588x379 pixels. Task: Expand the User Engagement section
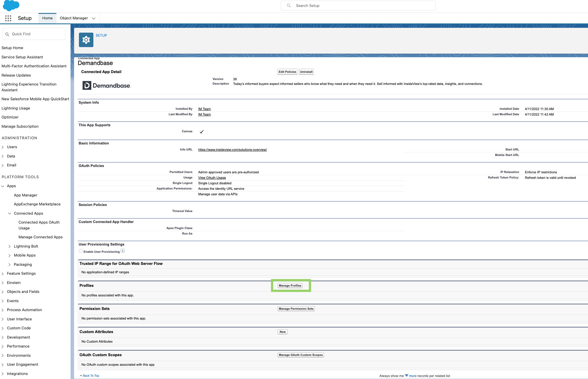pyautogui.click(x=3, y=365)
